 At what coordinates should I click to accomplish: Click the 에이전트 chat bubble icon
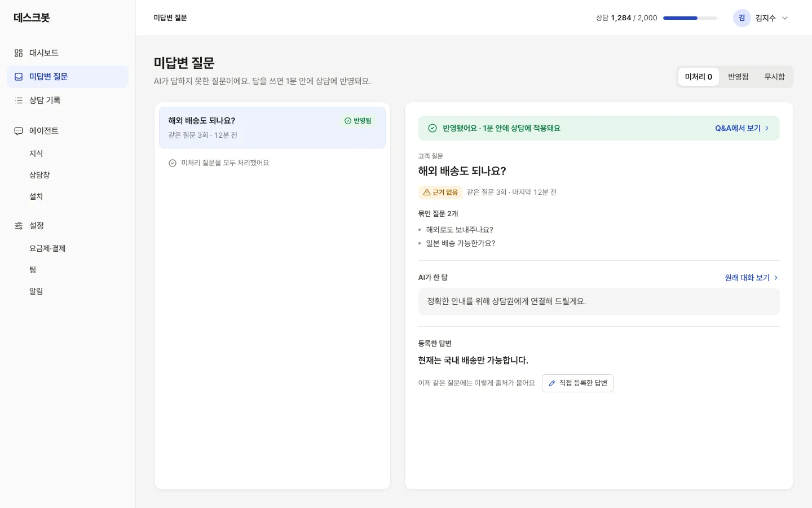[x=19, y=131]
